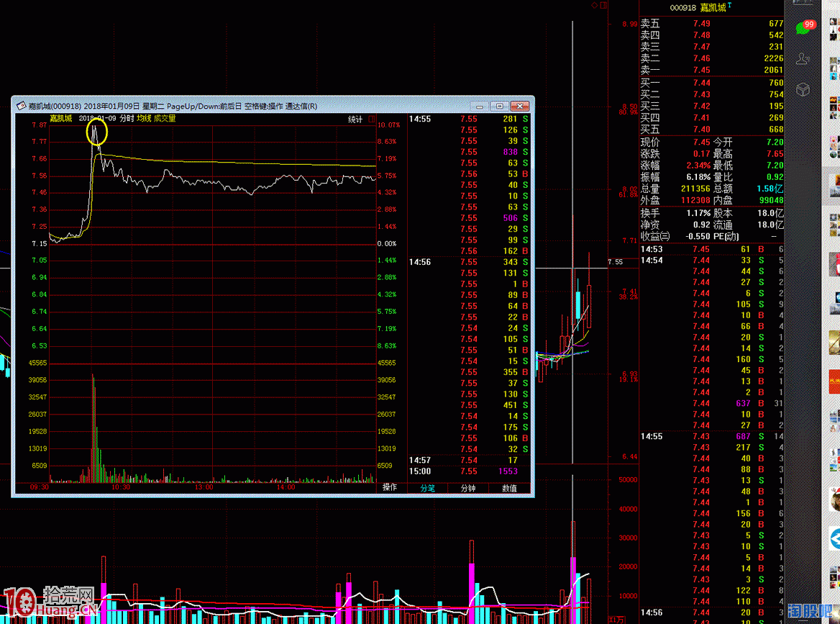840x624 pixels.
Task: Select the 14:57 7.54 17 tick row
Action: 469,460
